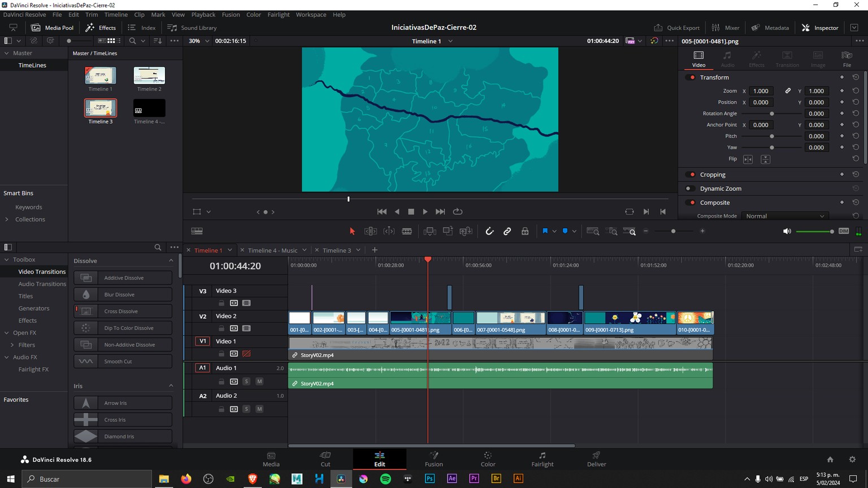
Task: Click the Insert Clip icon
Action: (429, 231)
